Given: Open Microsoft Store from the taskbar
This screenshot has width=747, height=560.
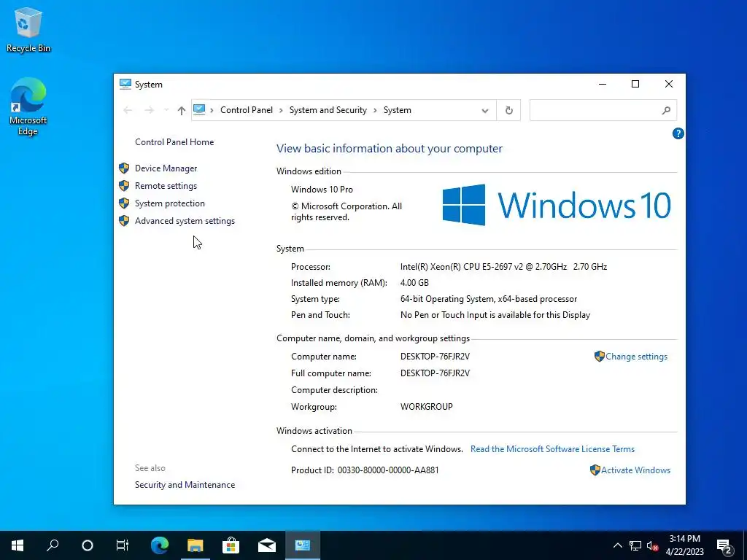Looking at the screenshot, I should point(231,545).
